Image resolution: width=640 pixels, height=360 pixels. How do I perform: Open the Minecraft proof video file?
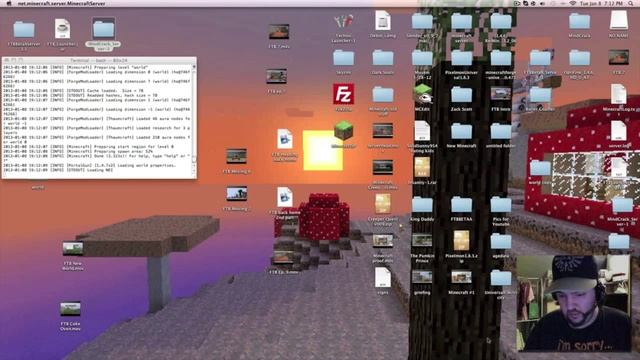pos(382,240)
